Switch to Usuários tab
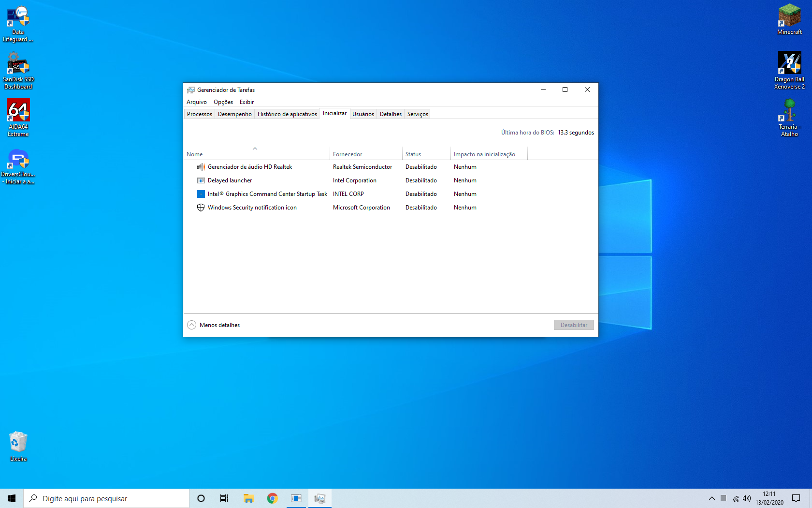Viewport: 812px width, 508px height. click(363, 114)
